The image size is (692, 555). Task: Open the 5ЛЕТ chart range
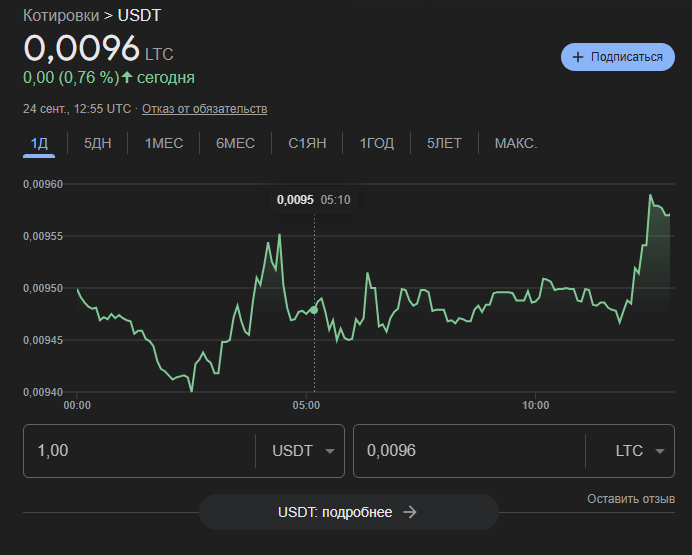pos(444,143)
